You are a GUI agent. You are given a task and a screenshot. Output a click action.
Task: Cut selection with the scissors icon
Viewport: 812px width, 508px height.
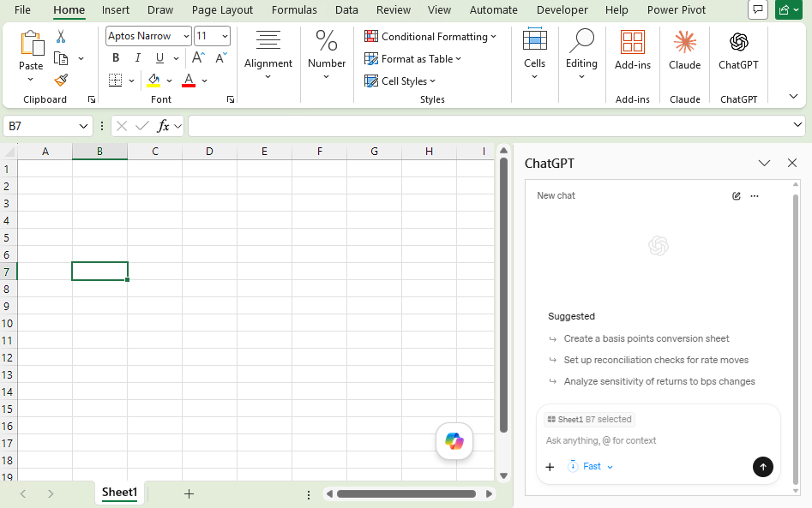point(61,36)
